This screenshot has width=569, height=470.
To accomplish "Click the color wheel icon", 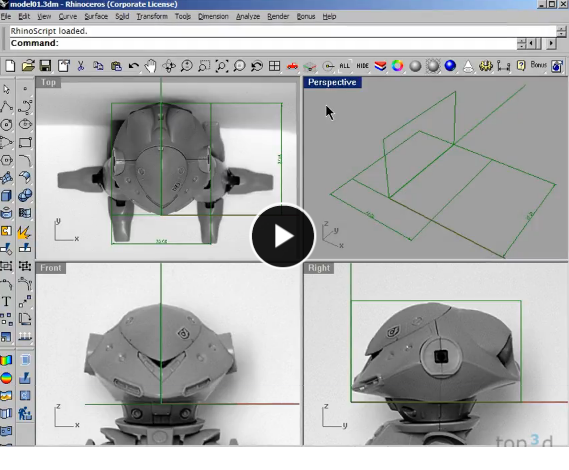I will 397,66.
